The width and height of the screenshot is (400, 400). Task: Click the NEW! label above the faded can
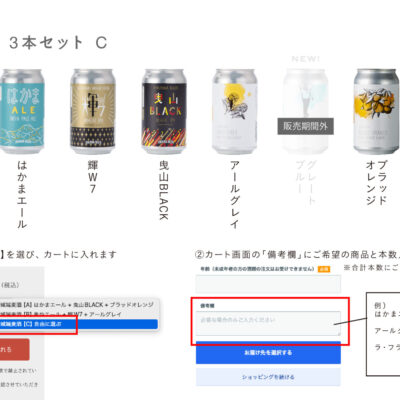[305, 59]
